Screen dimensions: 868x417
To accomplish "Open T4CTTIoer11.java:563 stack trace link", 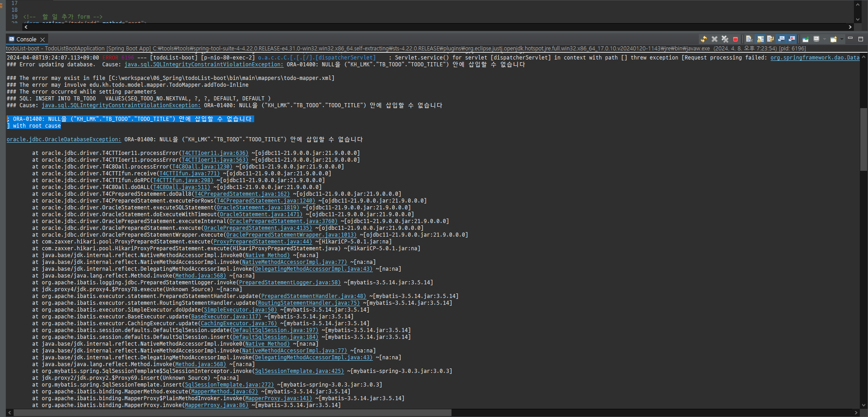I will [215, 160].
